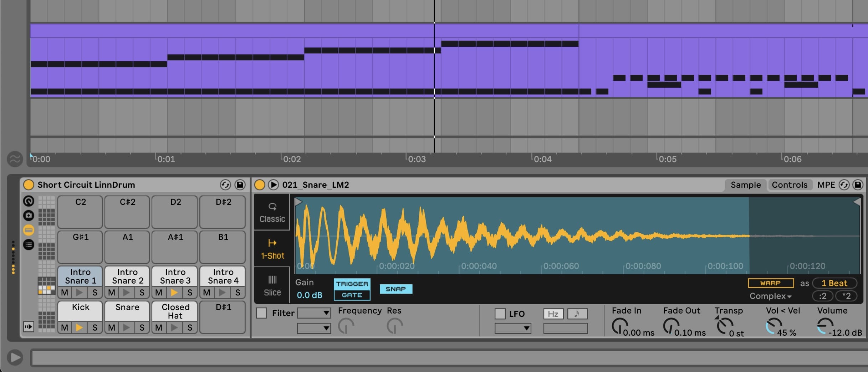Switch to Slice playback mode
The height and width of the screenshot is (372, 868).
[272, 285]
